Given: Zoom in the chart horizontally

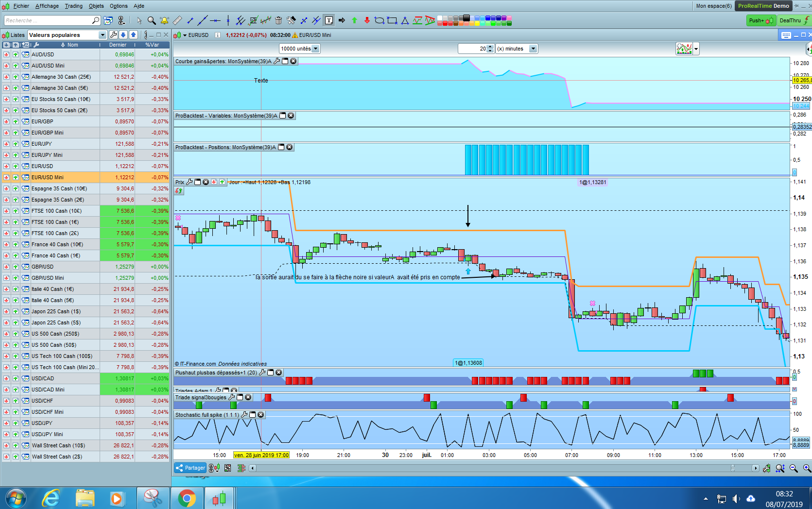Looking at the screenshot, I should (807, 468).
